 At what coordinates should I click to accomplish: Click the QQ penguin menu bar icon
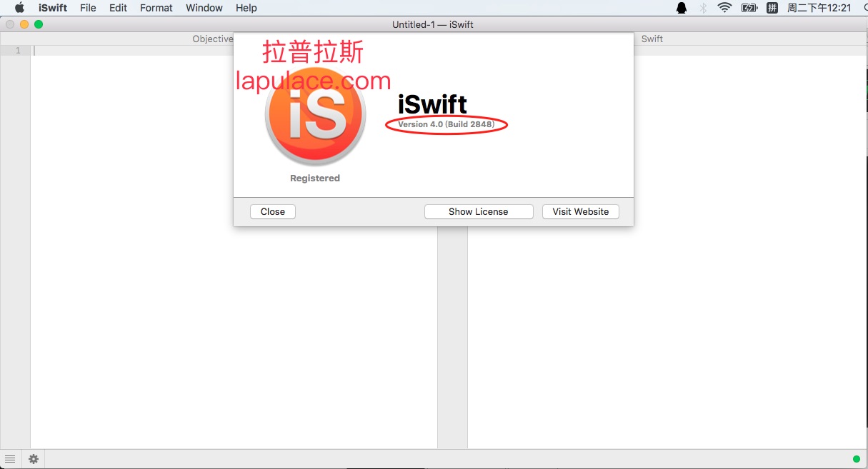681,8
